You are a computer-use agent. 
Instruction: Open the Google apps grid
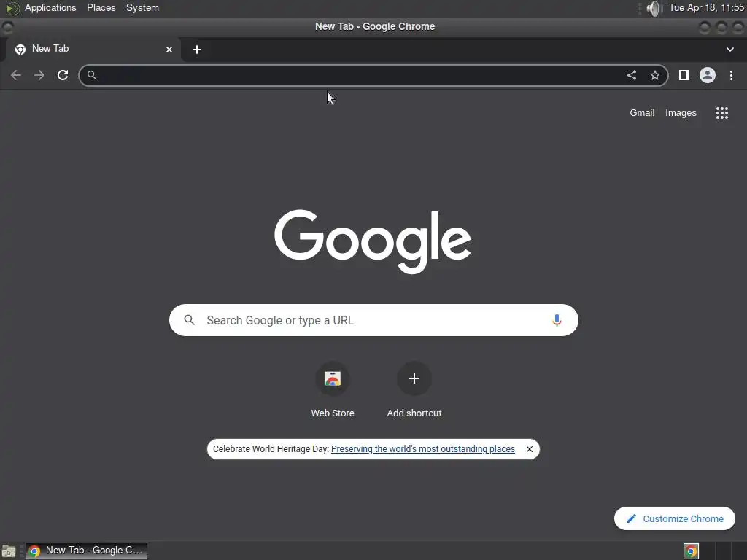coord(721,113)
